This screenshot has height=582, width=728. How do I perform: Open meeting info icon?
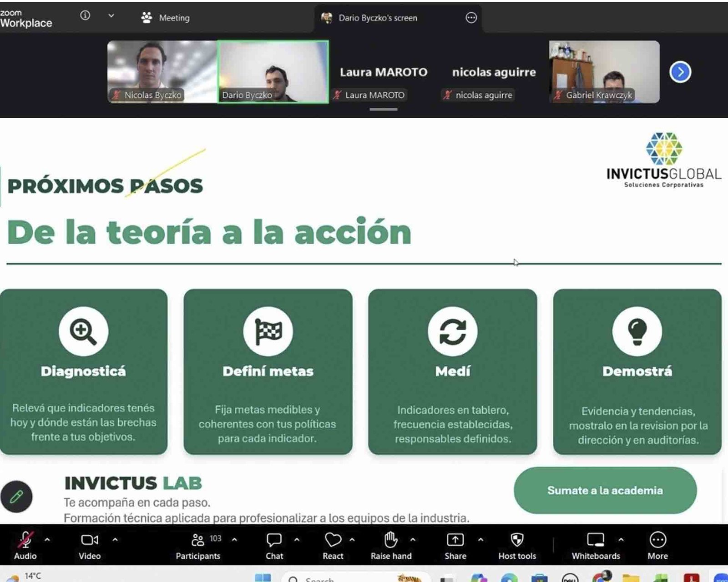tap(85, 15)
